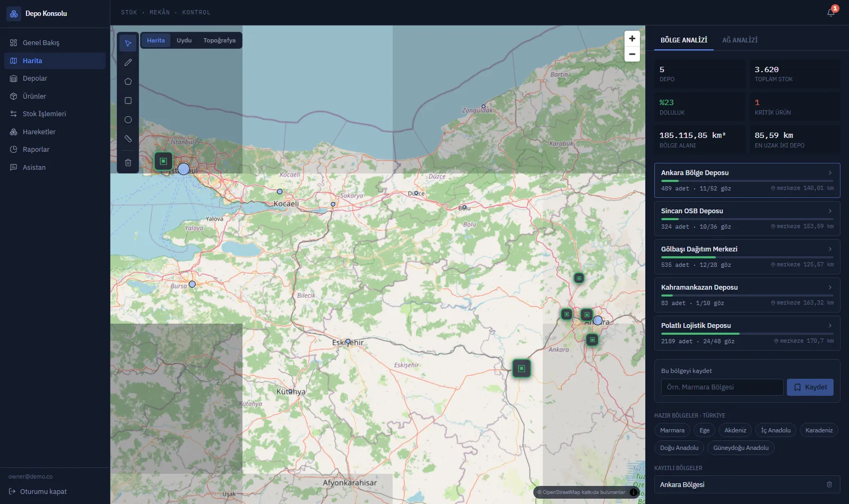This screenshot has width=849, height=504.
Task: Expand Ankara Bölge Deposu card
Action: (747, 180)
